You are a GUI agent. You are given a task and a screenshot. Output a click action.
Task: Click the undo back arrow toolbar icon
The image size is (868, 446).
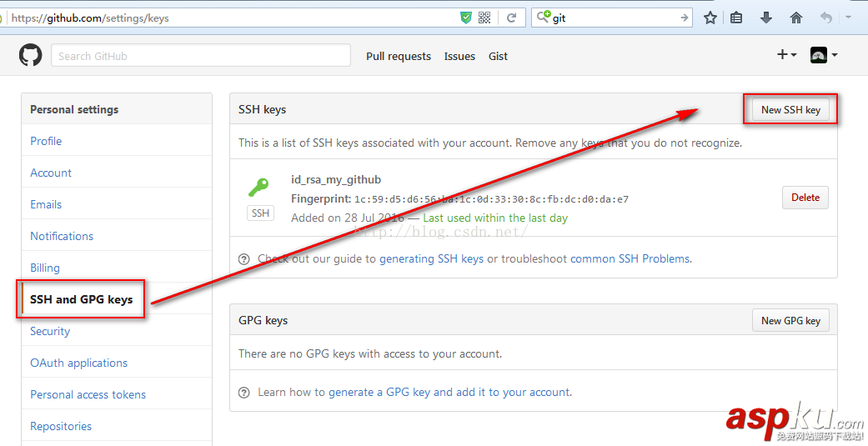(x=826, y=18)
